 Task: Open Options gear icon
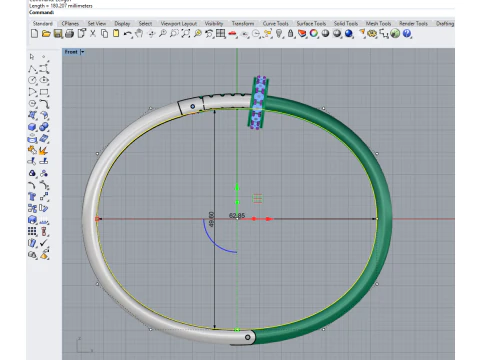tap(372, 33)
